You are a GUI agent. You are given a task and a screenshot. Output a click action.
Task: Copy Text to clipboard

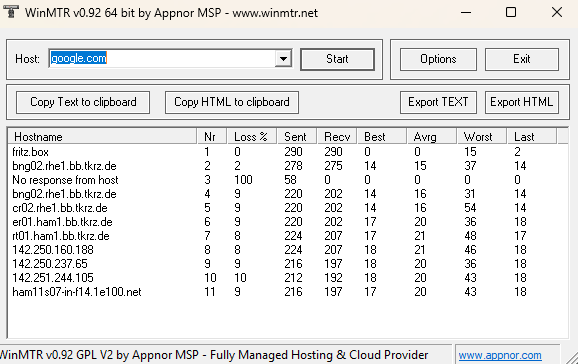(83, 102)
